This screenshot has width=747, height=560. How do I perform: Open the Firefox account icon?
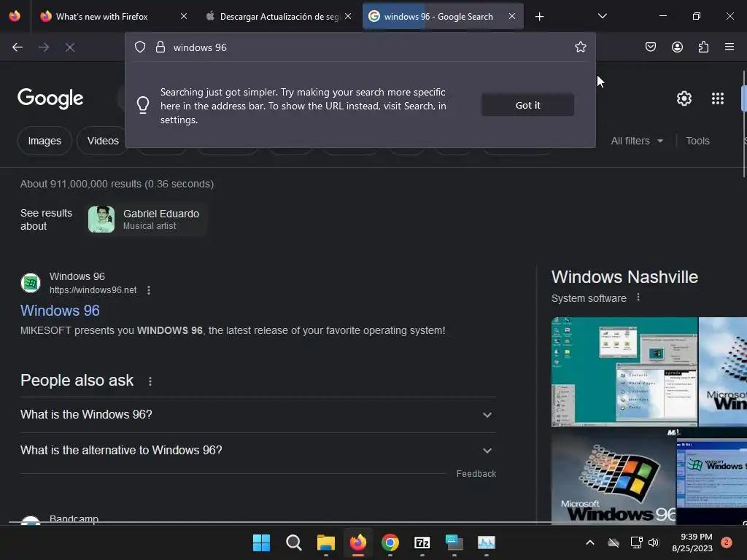point(677,47)
